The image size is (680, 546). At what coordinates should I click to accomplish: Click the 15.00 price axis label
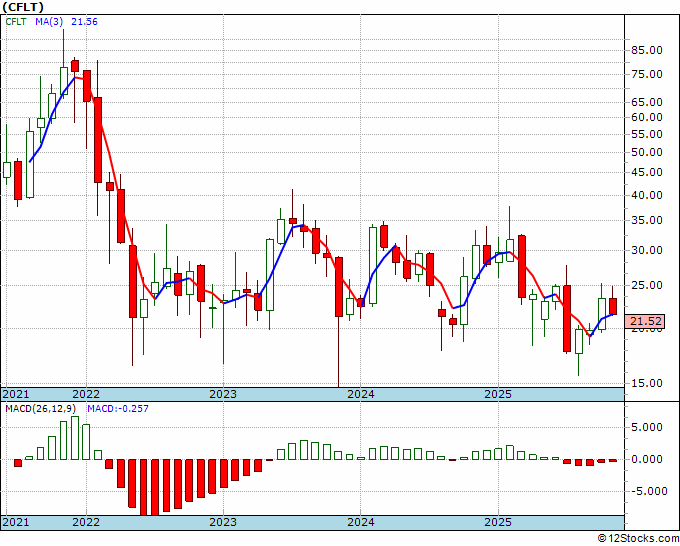pyautogui.click(x=646, y=383)
